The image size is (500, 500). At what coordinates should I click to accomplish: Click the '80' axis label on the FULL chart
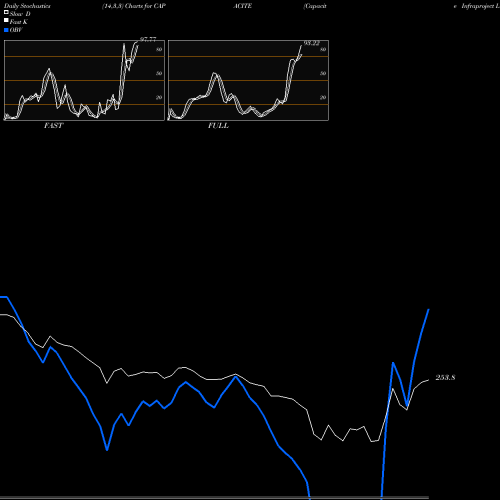coord(323,49)
